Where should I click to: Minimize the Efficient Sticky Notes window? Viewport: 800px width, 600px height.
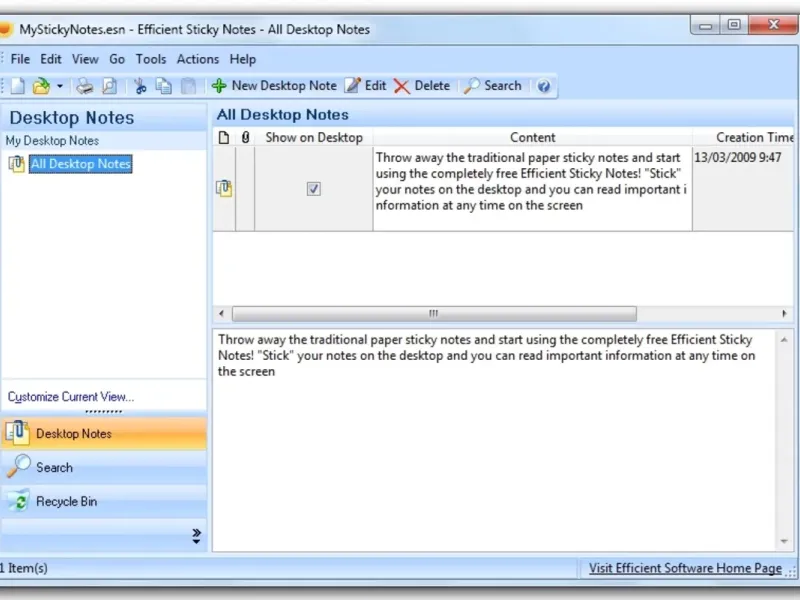[x=706, y=26]
